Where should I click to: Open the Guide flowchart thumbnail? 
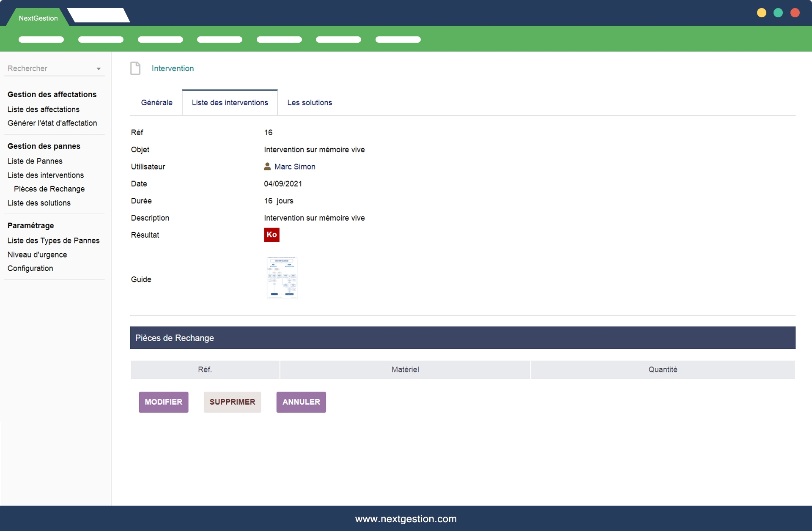click(282, 278)
